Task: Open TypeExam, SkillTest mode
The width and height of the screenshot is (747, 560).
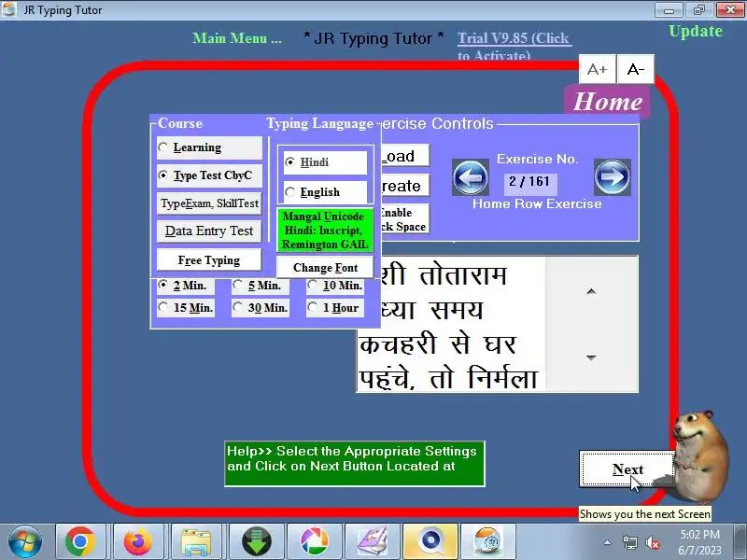Action: point(209,203)
